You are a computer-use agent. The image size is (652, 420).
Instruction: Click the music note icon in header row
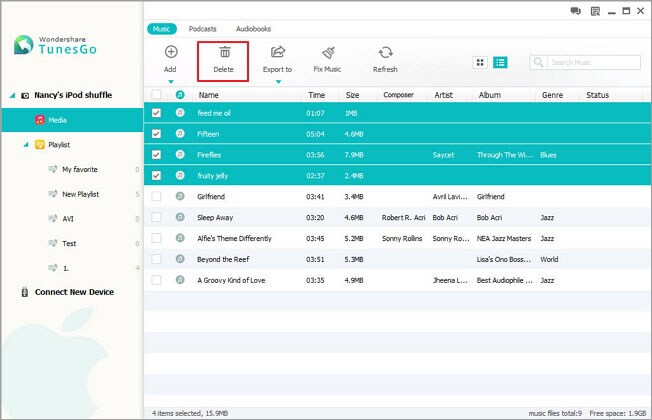[180, 95]
